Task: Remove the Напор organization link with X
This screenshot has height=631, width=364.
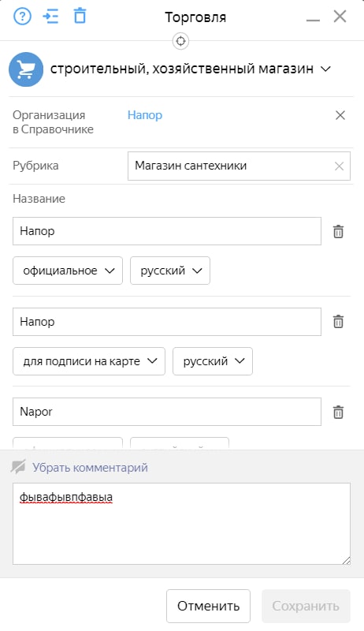Action: coord(340,115)
